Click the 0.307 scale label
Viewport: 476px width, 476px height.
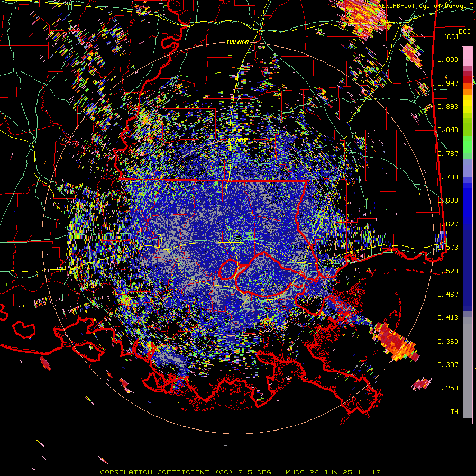coord(448,364)
